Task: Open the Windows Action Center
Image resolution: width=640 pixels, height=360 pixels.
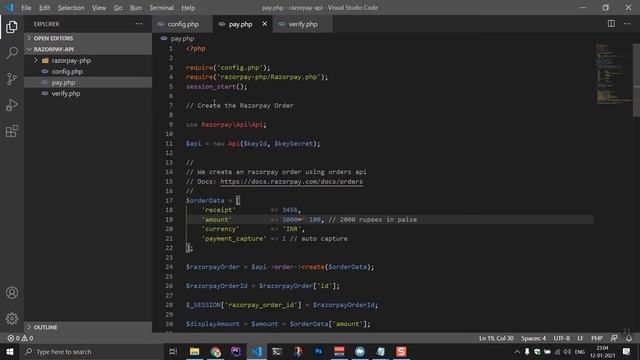Action: pyautogui.click(x=627, y=351)
